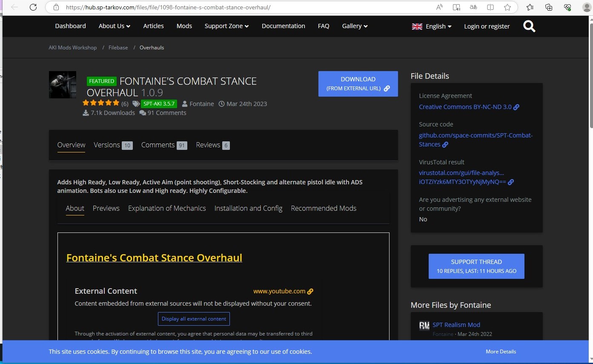View site information lock icon
The image size is (593, 364).
[x=56, y=7]
